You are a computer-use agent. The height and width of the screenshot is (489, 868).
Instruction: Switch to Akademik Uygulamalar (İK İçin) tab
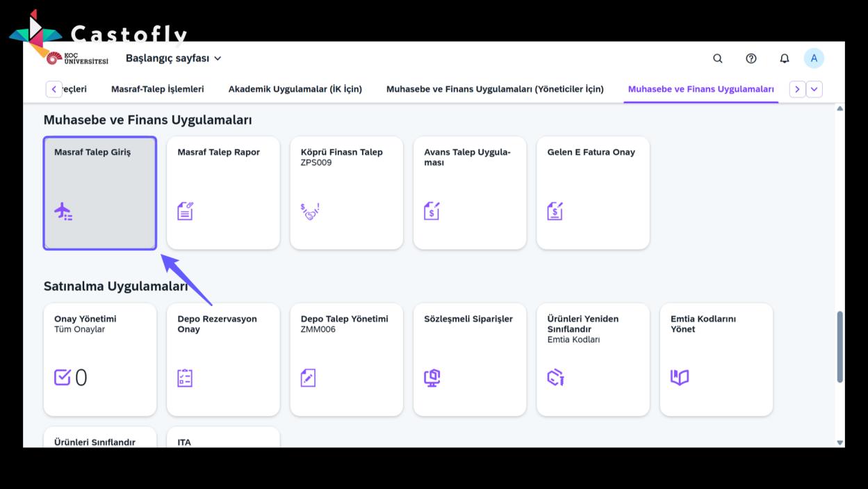pos(295,89)
